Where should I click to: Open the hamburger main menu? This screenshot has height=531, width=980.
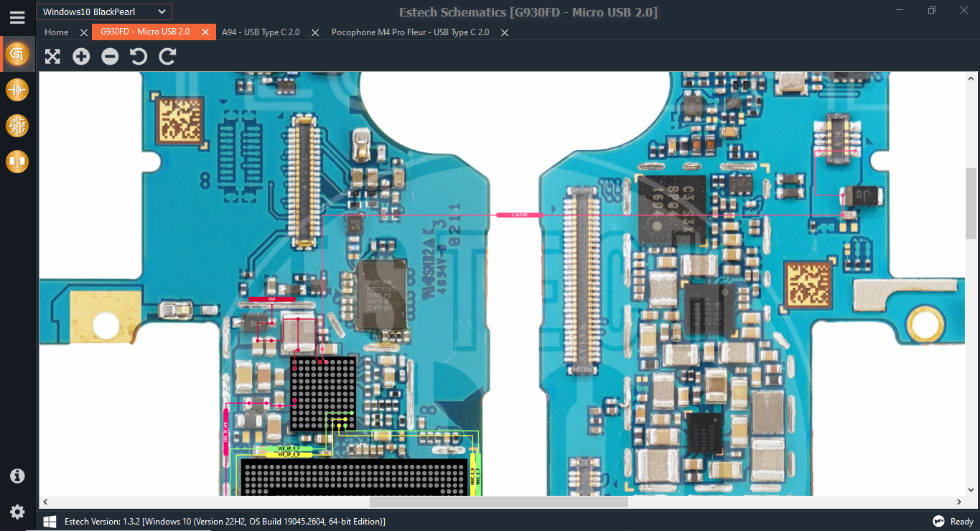[x=17, y=17]
